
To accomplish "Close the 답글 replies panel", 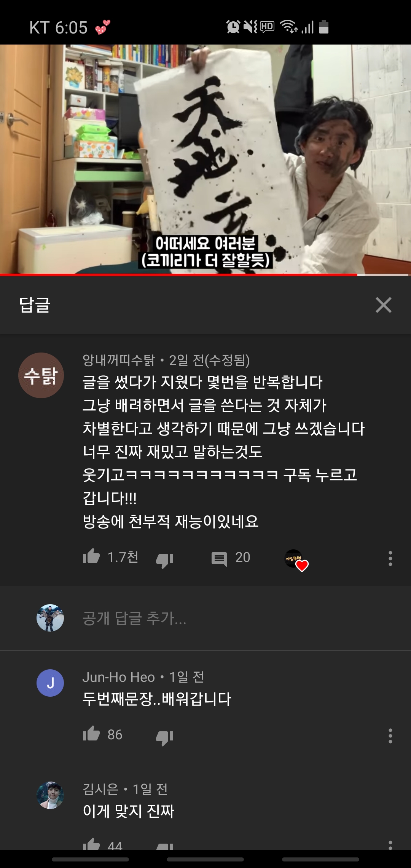I will click(383, 305).
